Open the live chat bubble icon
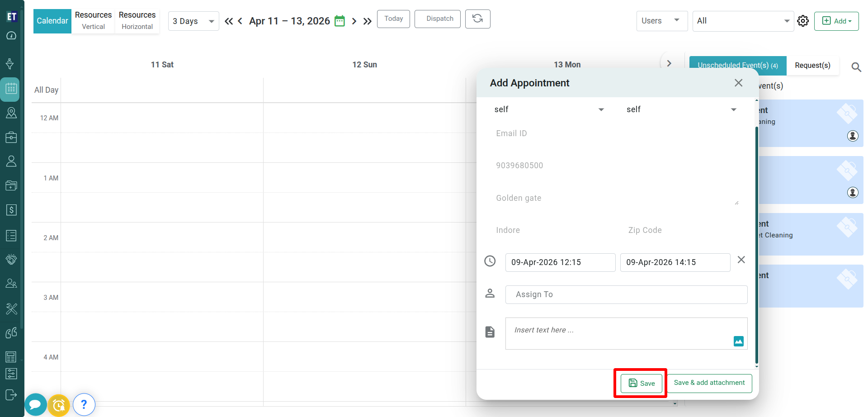 pos(36,405)
